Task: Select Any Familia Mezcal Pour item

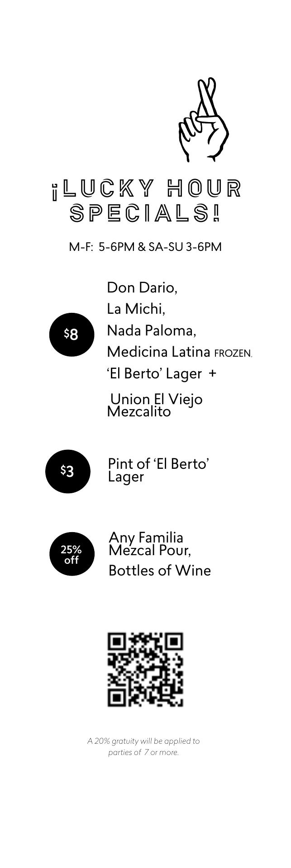Action: pos(149,544)
